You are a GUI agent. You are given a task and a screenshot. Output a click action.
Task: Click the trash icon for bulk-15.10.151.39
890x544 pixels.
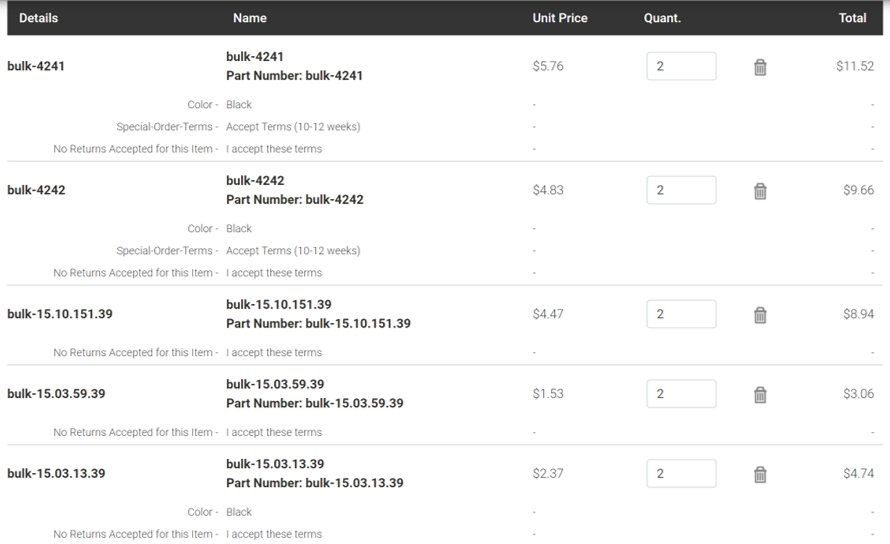(760, 315)
